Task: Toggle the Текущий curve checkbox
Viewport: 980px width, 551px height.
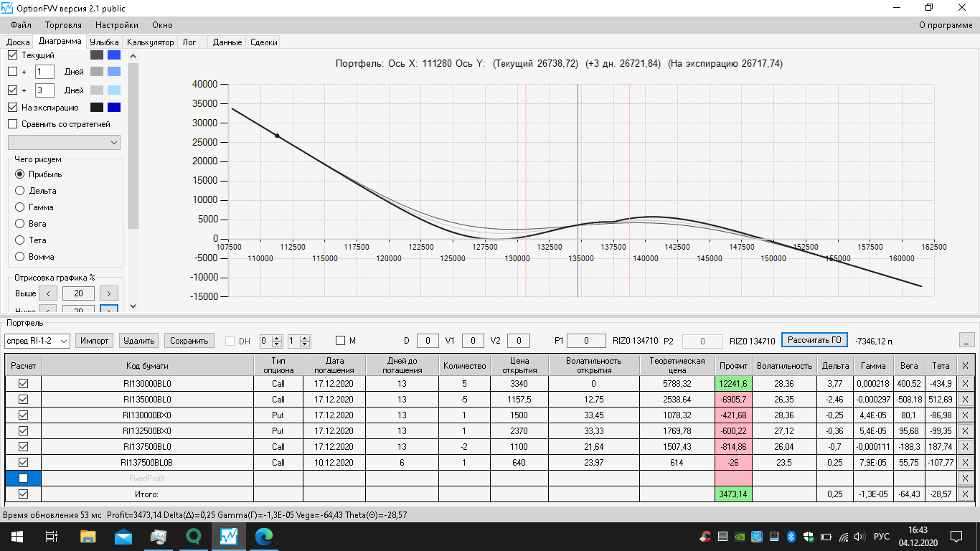Action: click(x=12, y=55)
